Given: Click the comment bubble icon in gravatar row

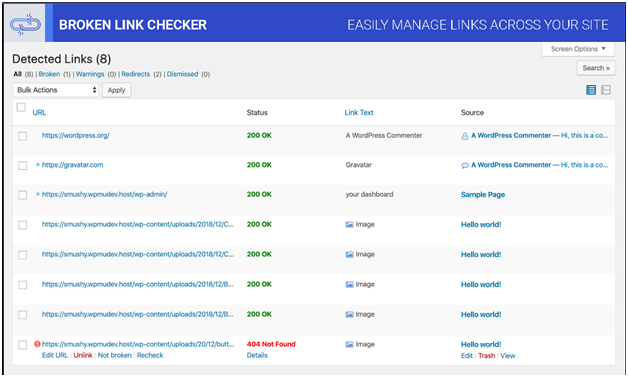Looking at the screenshot, I should pyautogui.click(x=465, y=165).
